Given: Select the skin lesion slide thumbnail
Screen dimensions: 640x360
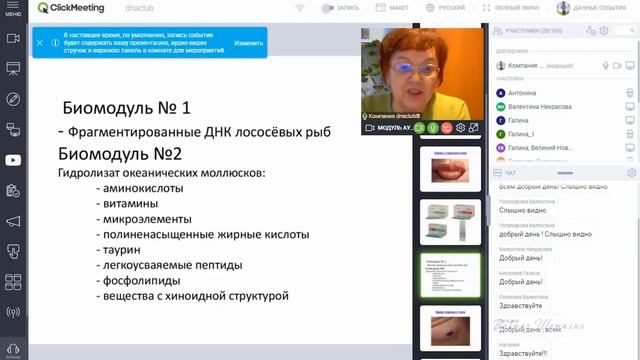Looking at the screenshot, I should click(450, 328).
